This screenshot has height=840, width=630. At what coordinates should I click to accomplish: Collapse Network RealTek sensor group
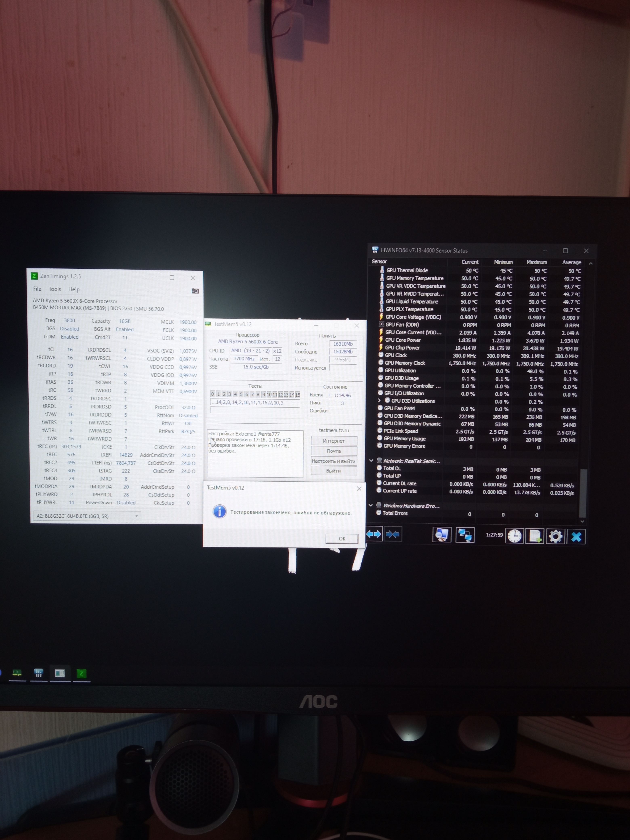pyautogui.click(x=371, y=461)
